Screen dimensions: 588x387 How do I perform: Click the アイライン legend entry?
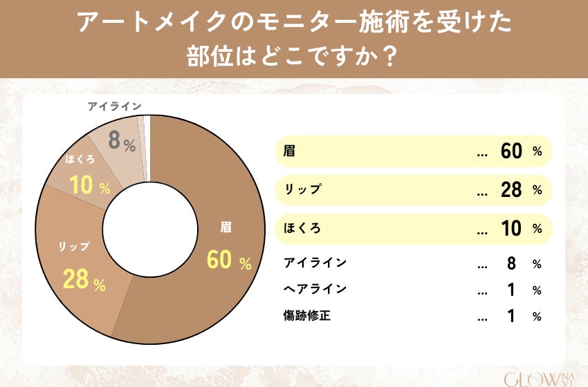(x=315, y=263)
